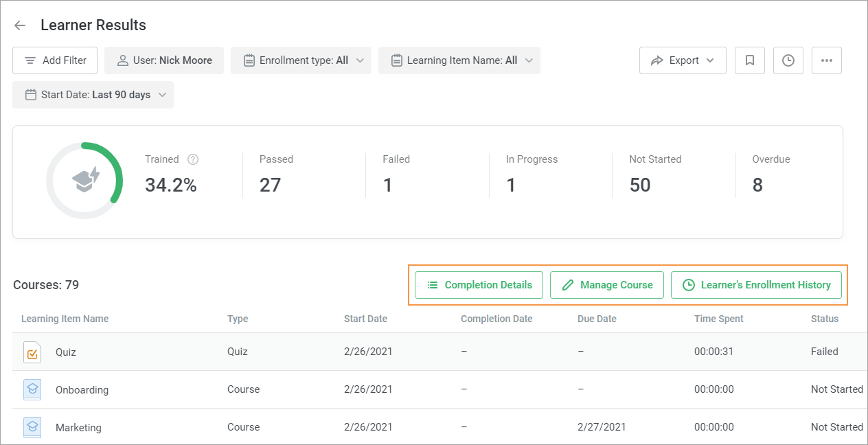
Task: Open the Learner's Enrollment History view
Action: coord(756,284)
